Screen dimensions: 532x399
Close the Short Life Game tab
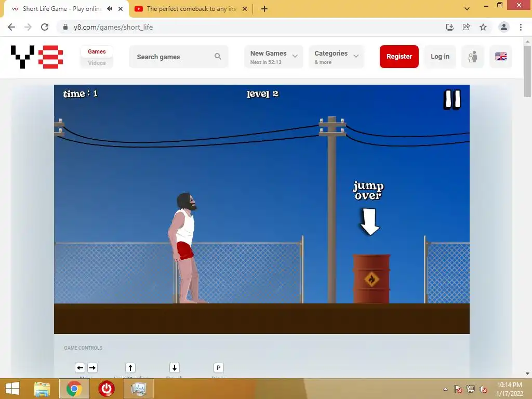pyautogui.click(x=121, y=9)
